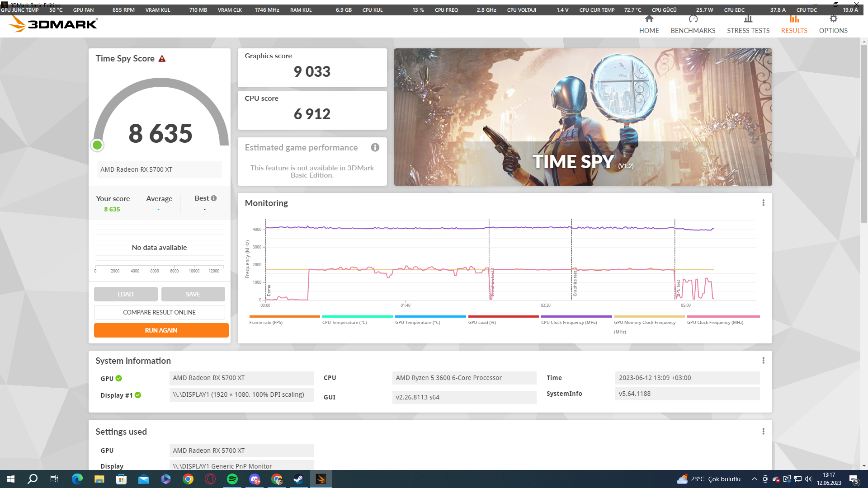This screenshot has width=868, height=488.
Task: Click the Time Spy banner thumbnail
Action: [x=583, y=117]
